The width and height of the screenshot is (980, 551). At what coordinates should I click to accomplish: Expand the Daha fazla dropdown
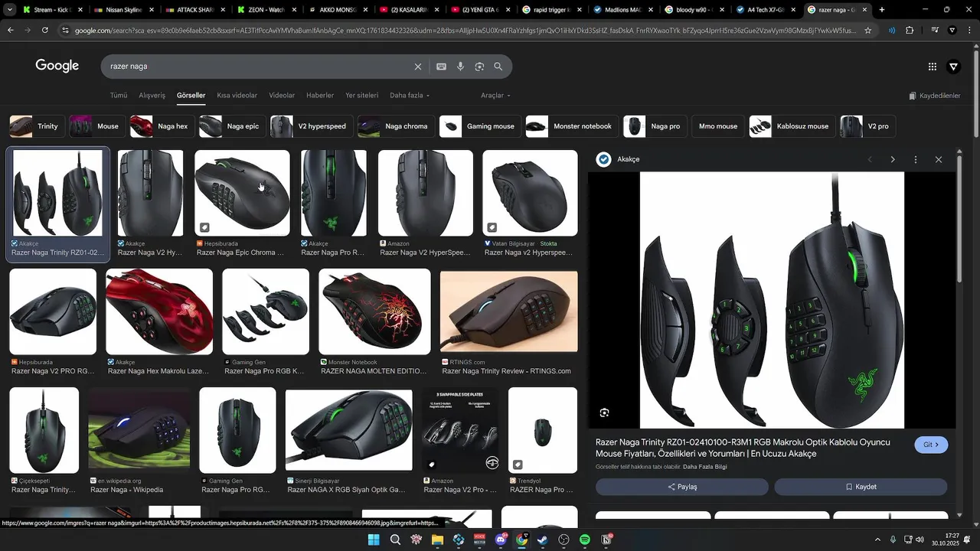coord(410,96)
